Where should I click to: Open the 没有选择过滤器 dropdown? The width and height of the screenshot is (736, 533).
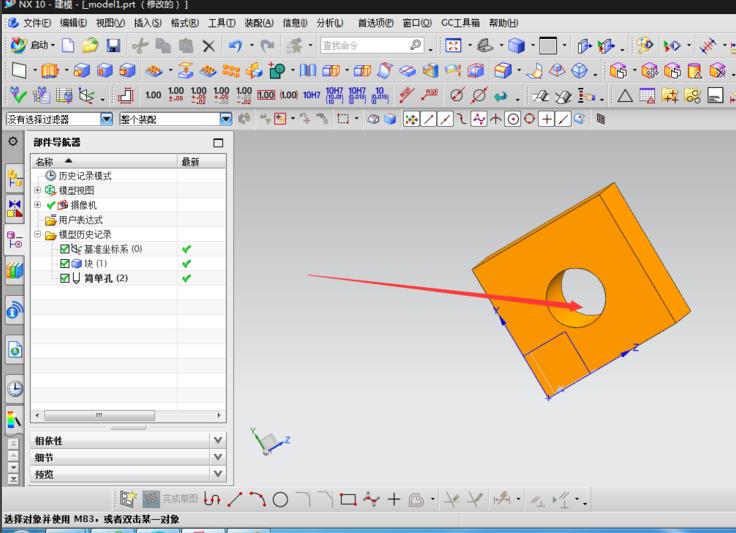(107, 119)
